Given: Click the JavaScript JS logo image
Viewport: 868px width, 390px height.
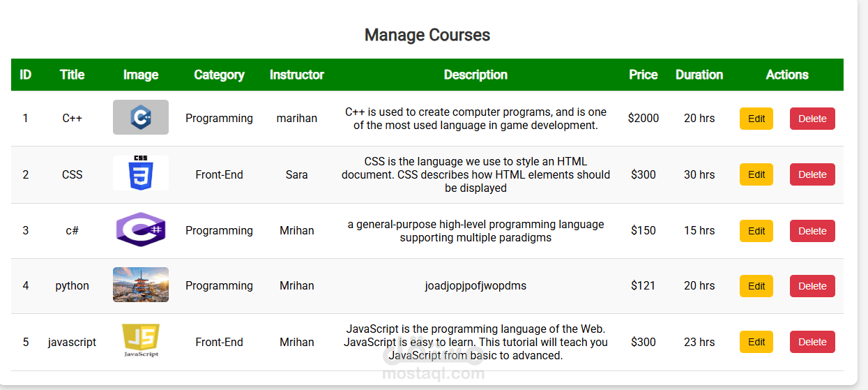Looking at the screenshot, I should pos(141,340).
